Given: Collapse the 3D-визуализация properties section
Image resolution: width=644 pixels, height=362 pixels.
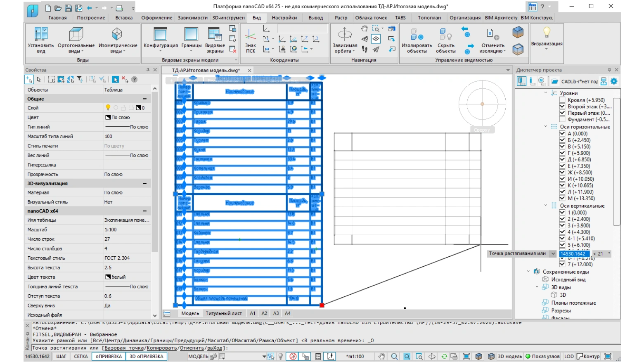Looking at the screenshot, I should [x=145, y=183].
